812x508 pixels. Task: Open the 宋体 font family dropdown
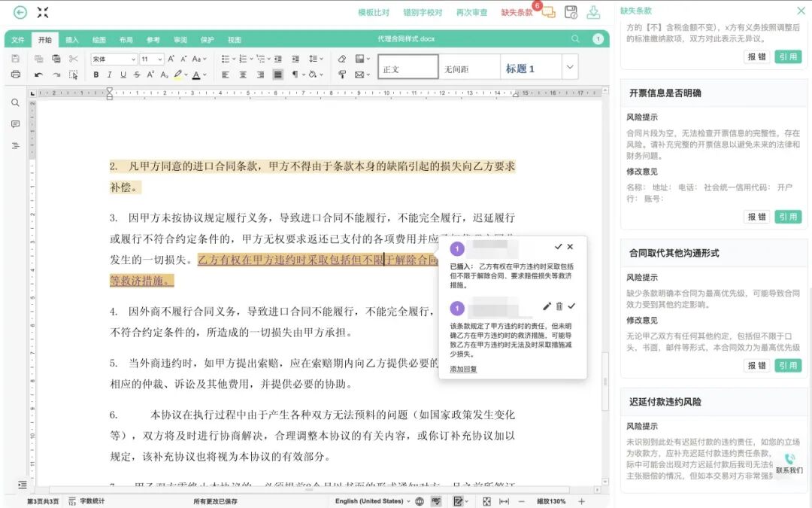(113, 58)
